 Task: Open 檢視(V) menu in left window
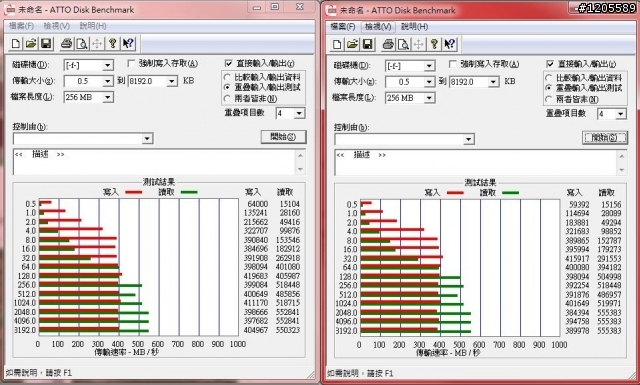(56, 26)
